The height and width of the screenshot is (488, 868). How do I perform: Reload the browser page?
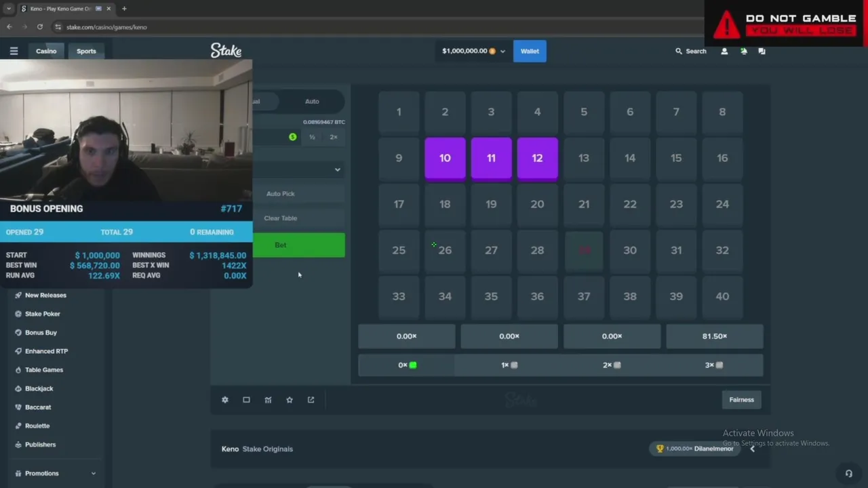tap(40, 27)
